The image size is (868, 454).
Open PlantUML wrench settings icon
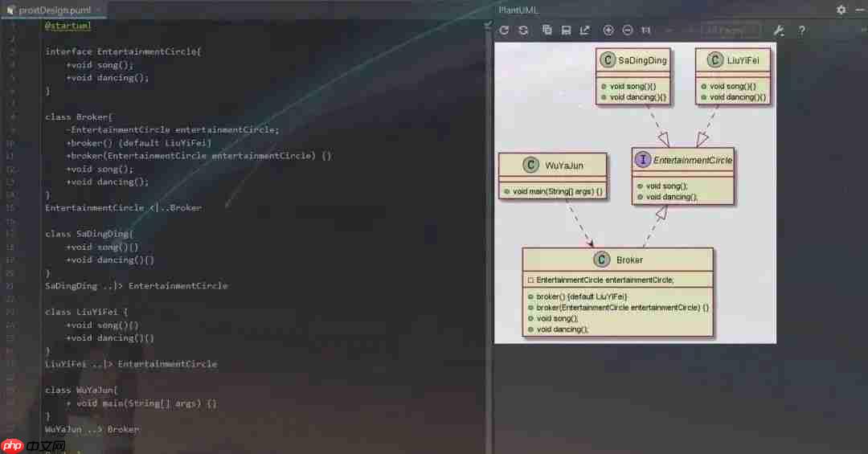pyautogui.click(x=778, y=31)
